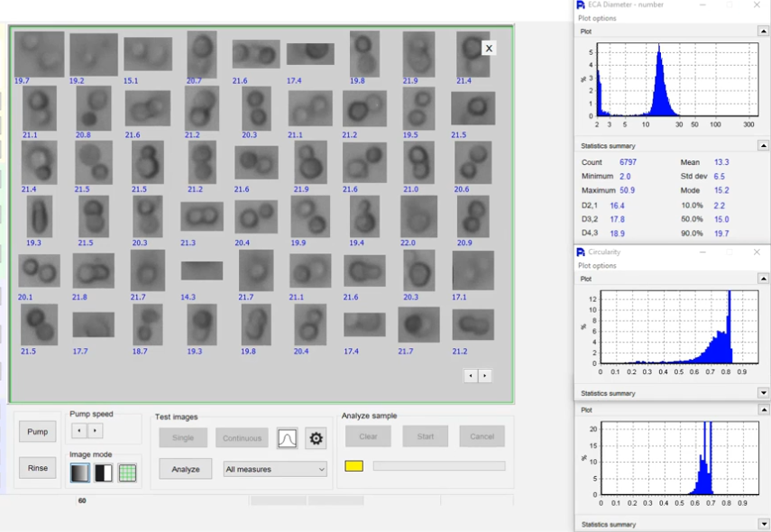The height and width of the screenshot is (532, 771).
Task: Select the particle thumbnail labeled 19.4
Action: [364, 216]
